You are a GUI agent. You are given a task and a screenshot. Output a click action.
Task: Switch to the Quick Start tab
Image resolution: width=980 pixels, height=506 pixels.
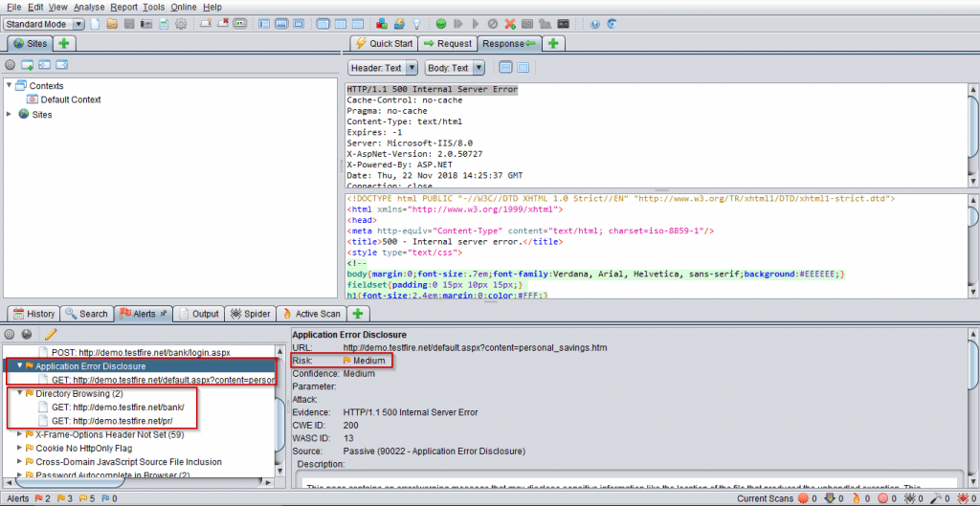click(384, 43)
